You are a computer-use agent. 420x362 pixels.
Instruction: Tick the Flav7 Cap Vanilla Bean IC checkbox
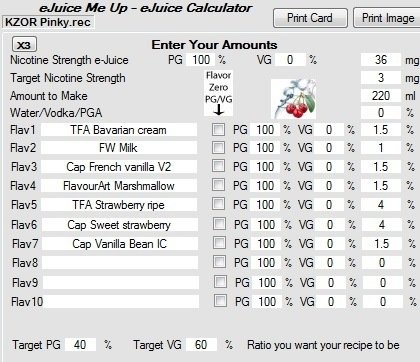tap(219, 242)
